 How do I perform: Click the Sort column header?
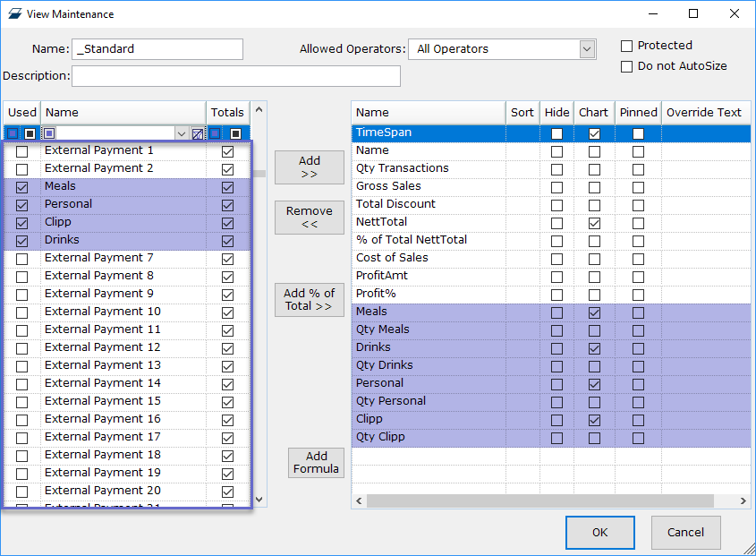pos(522,112)
